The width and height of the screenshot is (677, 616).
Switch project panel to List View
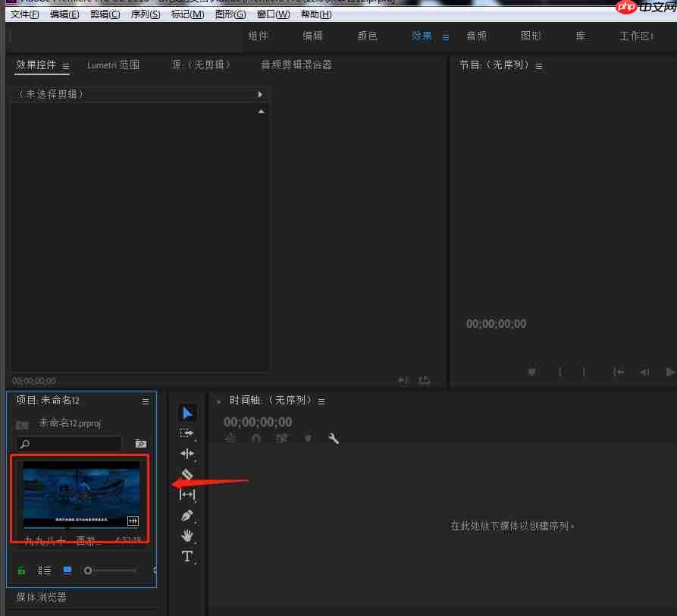44,570
